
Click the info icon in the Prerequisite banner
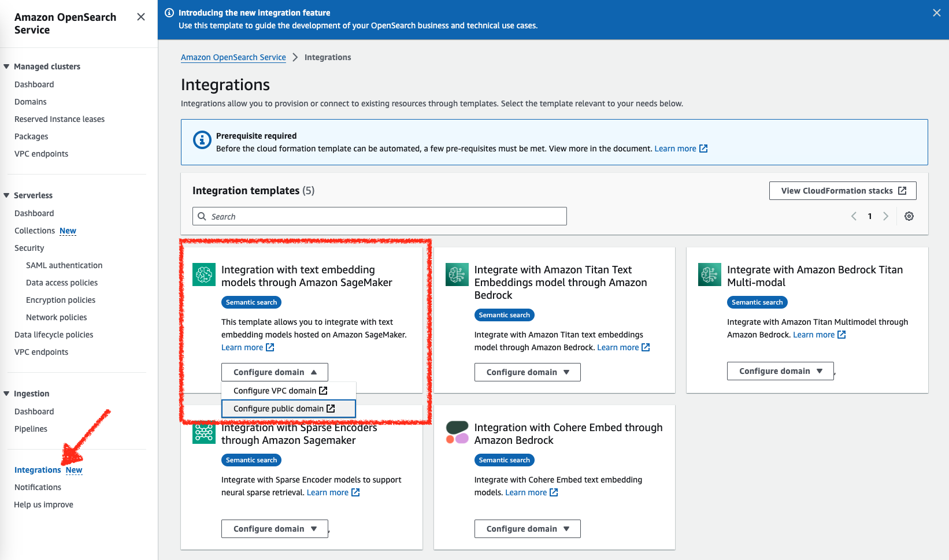202,140
